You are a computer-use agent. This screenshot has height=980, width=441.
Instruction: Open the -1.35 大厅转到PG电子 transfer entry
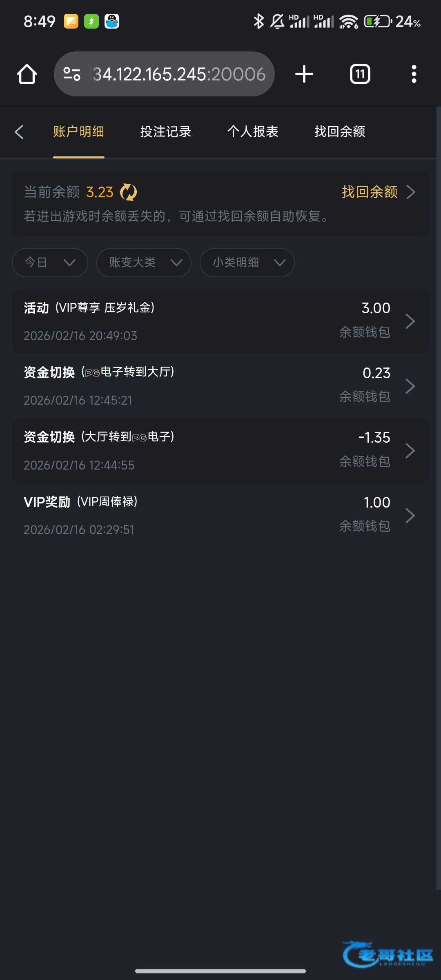coord(220,451)
